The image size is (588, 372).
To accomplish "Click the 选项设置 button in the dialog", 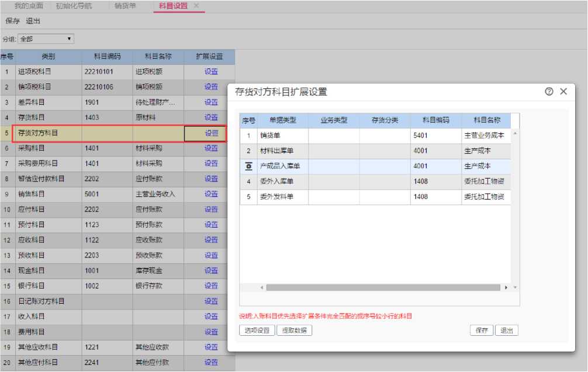I will pos(257,331).
